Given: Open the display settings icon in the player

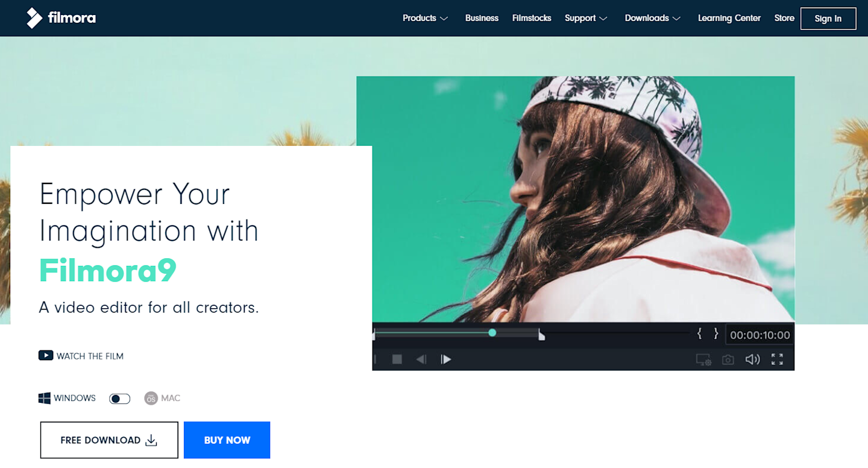Looking at the screenshot, I should [x=704, y=359].
